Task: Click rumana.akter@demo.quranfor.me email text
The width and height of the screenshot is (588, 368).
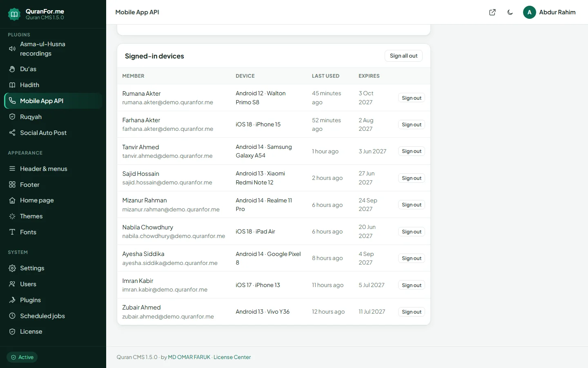Action: click(x=167, y=103)
